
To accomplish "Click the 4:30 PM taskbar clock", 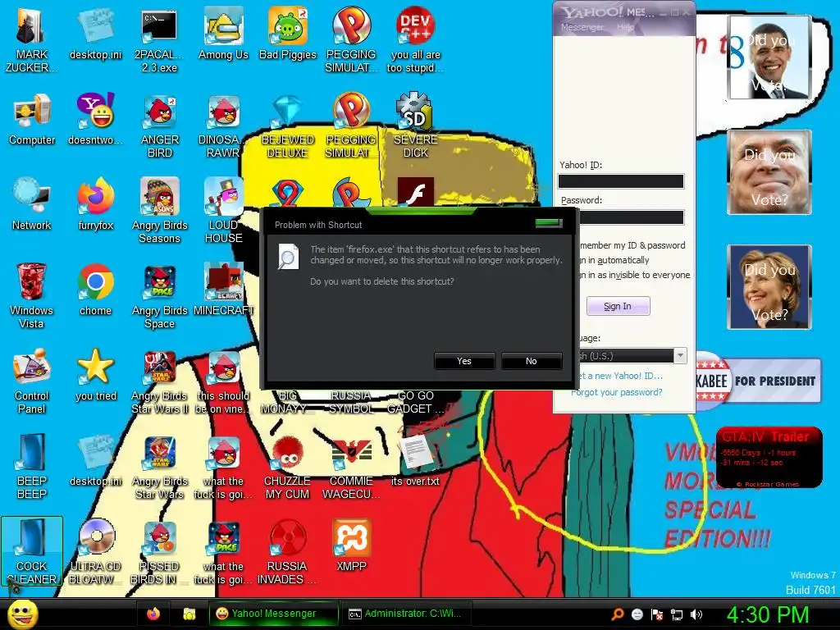I will tap(767, 614).
